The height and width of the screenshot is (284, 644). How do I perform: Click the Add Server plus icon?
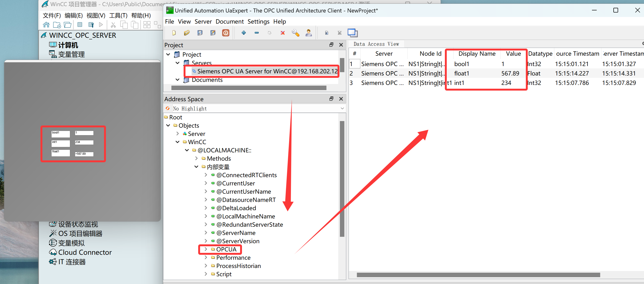(243, 33)
